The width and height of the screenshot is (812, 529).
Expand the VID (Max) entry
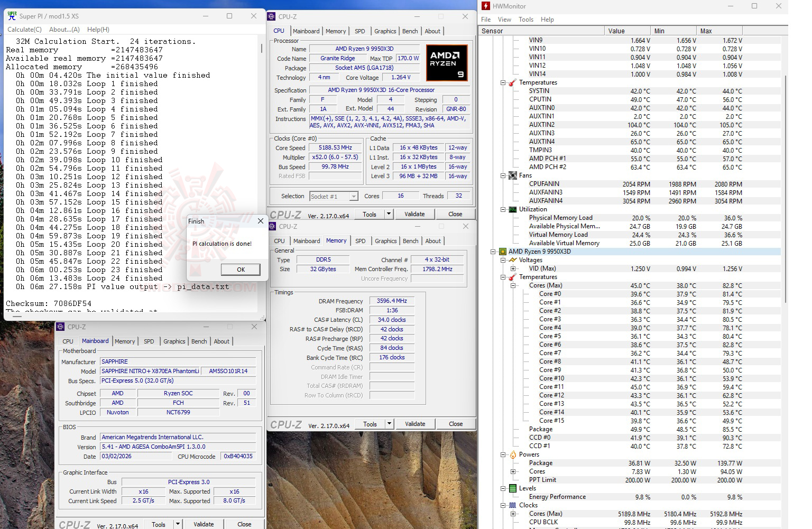[513, 268]
